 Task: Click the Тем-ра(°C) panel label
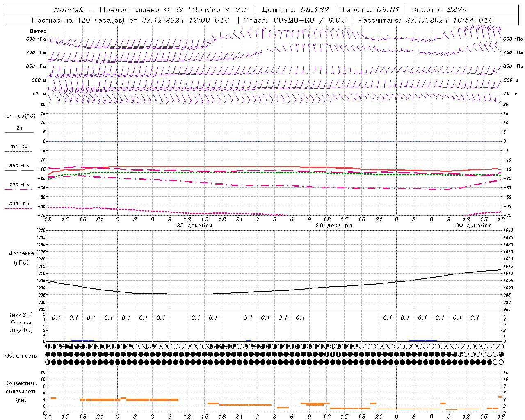point(19,116)
